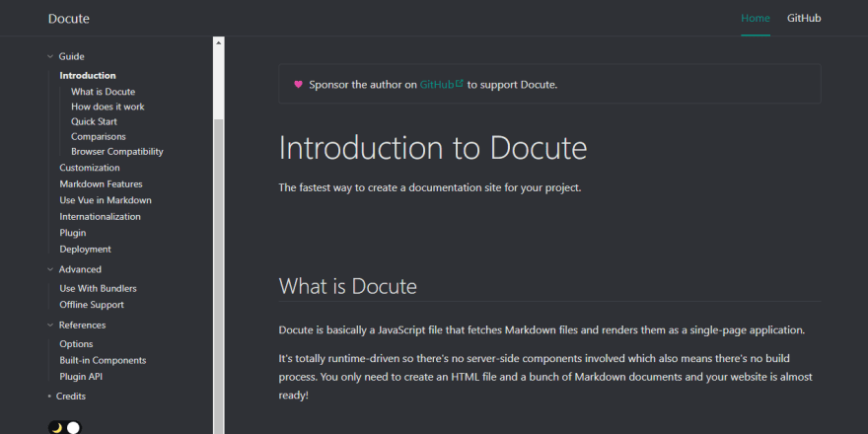Open the Plugin API reference

81,377
